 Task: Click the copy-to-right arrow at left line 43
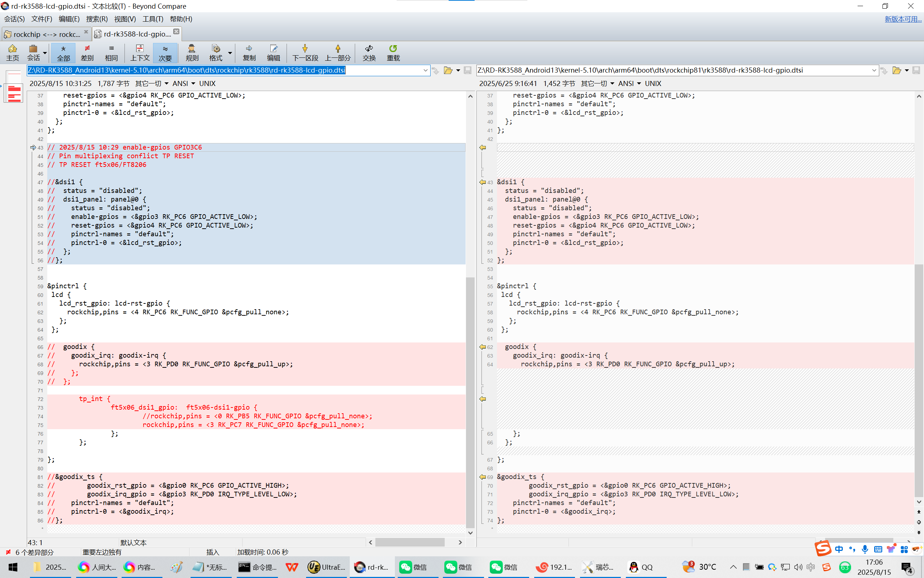(x=33, y=147)
